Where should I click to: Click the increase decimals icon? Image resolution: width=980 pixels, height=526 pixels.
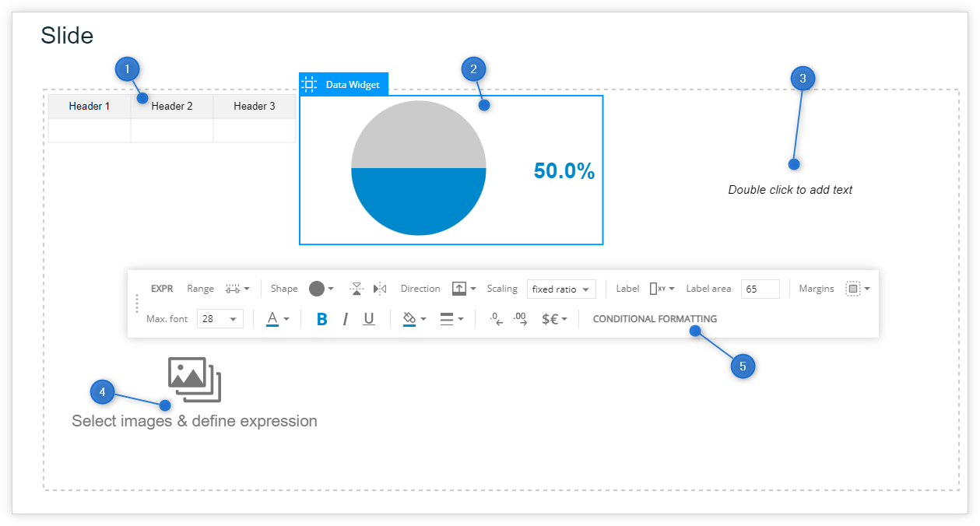pos(520,319)
